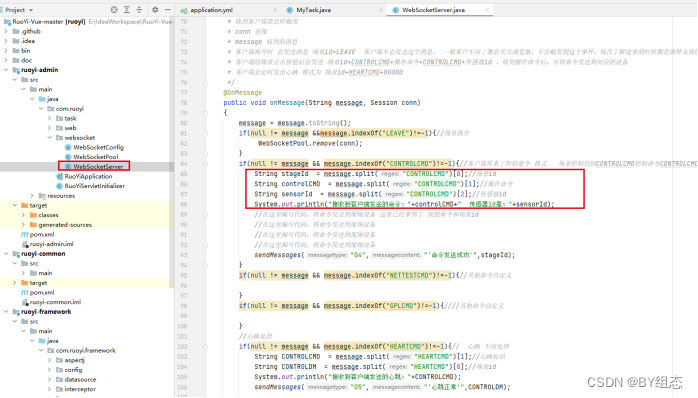
Task: Select the interceptor package
Action: pos(80,390)
